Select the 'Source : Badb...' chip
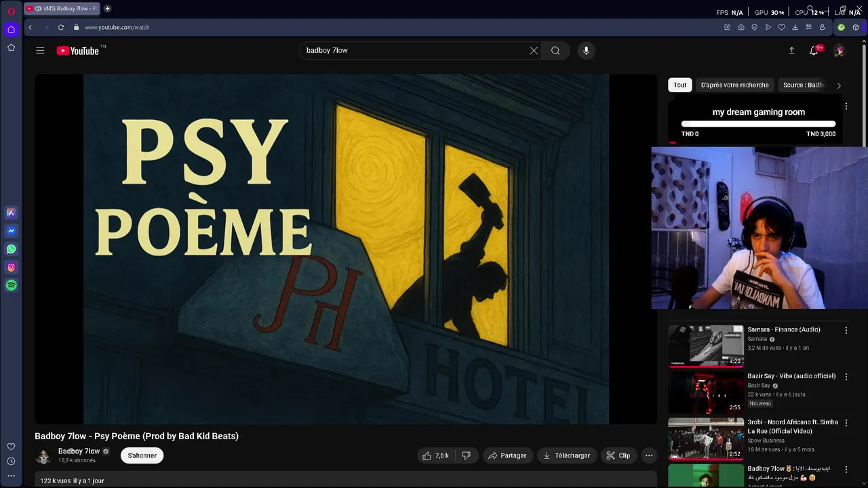 tap(804, 85)
